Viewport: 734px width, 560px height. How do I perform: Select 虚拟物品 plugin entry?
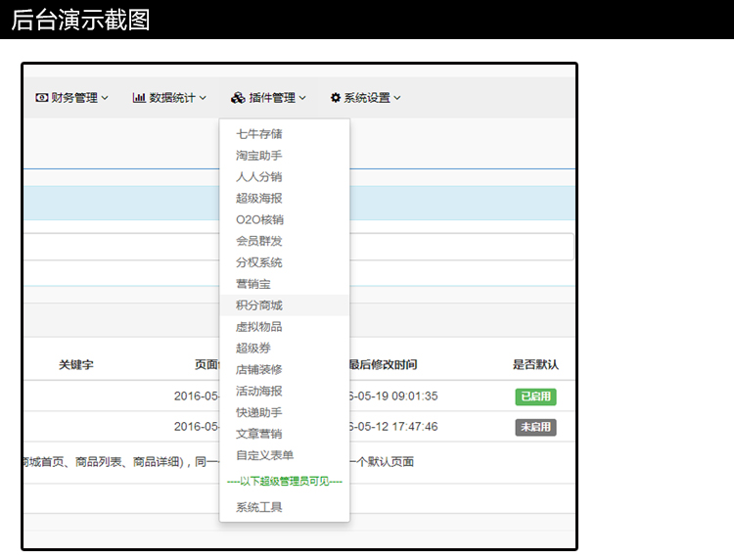tap(285, 327)
